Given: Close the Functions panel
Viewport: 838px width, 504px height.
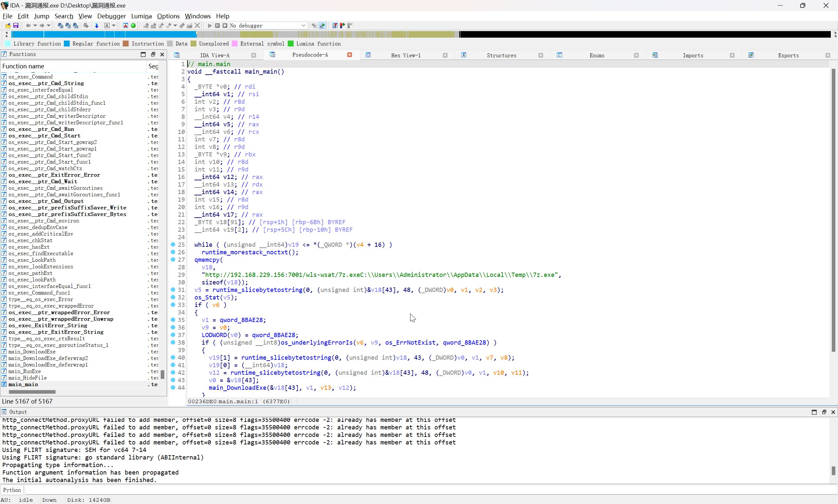Looking at the screenshot, I should tap(162, 54).
